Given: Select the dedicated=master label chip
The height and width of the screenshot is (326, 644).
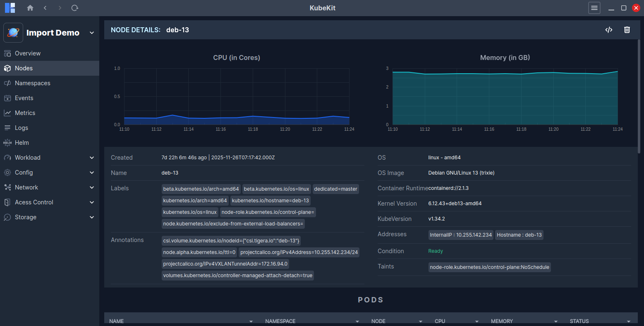Looking at the screenshot, I should tap(335, 189).
